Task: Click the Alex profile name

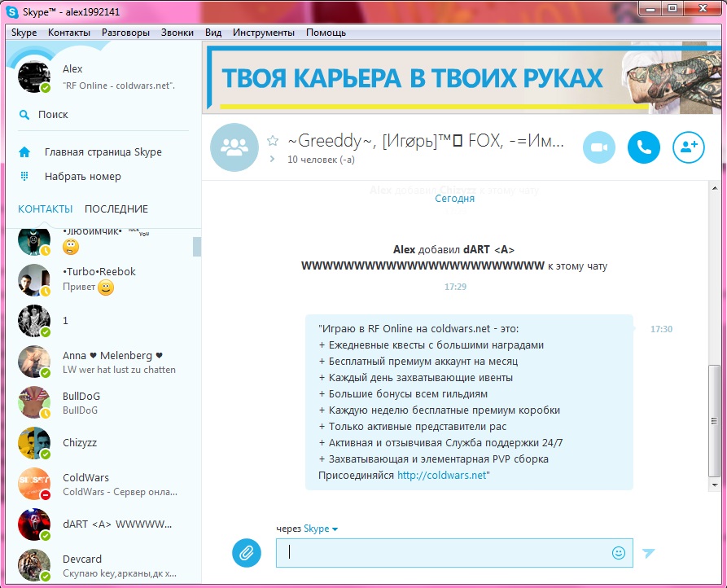Action: click(72, 69)
